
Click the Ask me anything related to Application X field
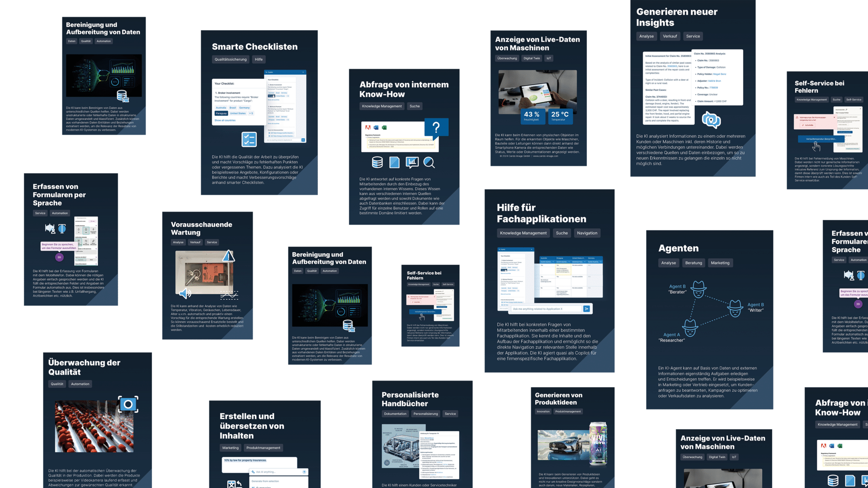click(547, 309)
